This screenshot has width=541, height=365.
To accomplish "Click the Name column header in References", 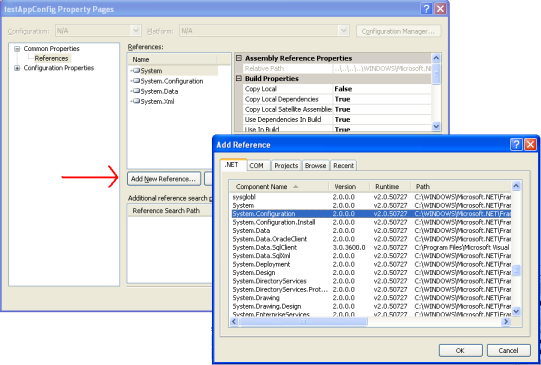I will point(173,59).
